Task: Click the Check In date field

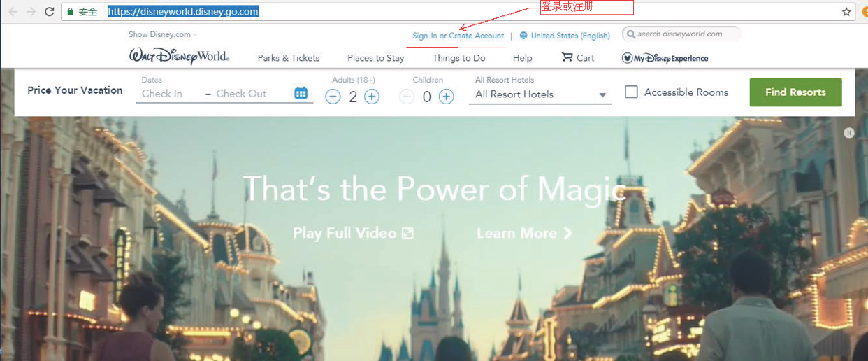Action: (x=168, y=94)
